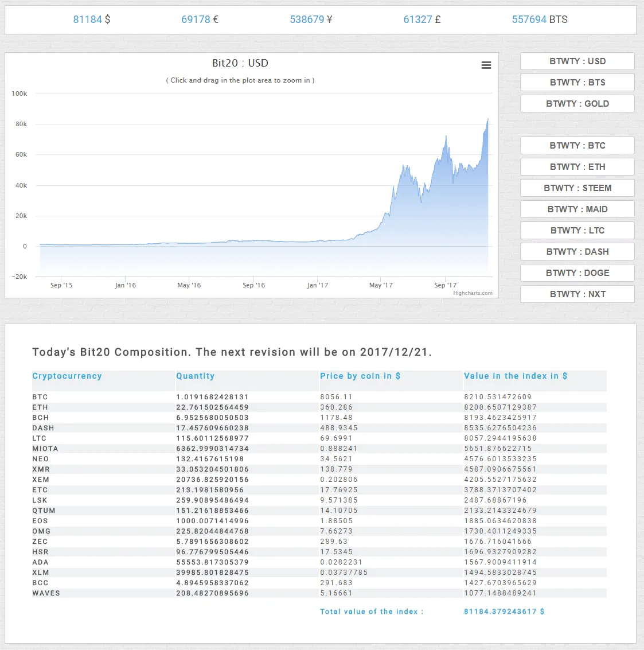This screenshot has height=650, width=644.
Task: Select the LTC row name in table
Action: point(40,438)
